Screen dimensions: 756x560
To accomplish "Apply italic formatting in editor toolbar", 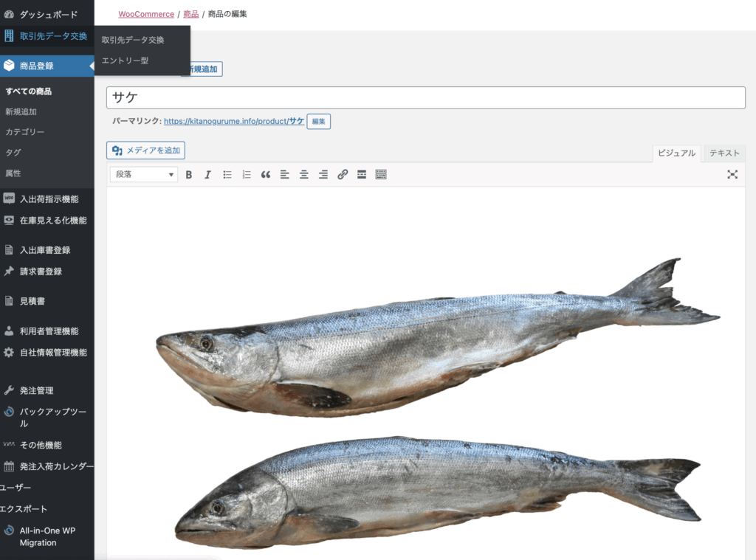I will [x=208, y=175].
